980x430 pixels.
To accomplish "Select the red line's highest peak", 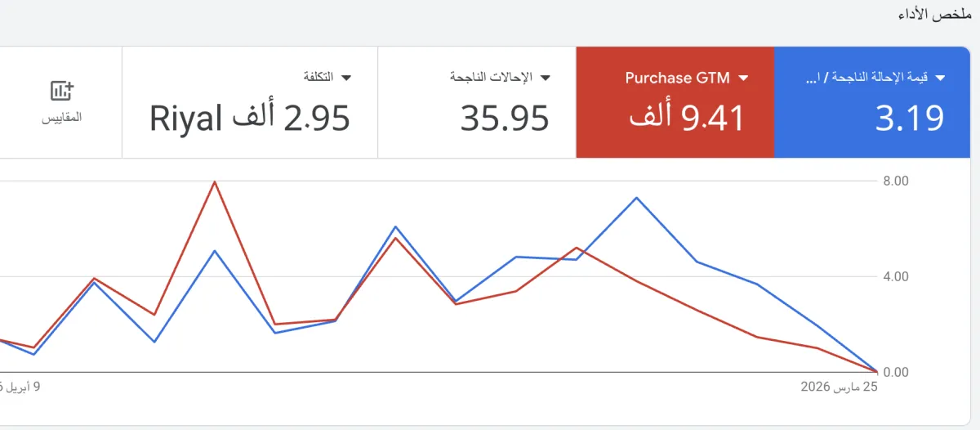I will (215, 181).
